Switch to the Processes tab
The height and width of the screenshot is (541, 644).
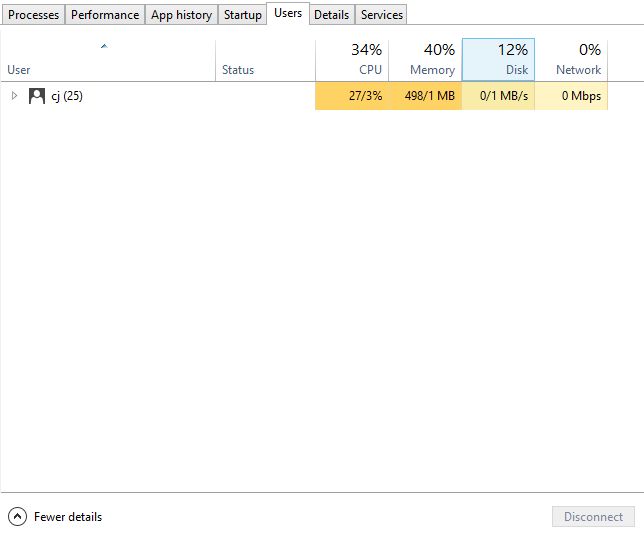pos(33,15)
